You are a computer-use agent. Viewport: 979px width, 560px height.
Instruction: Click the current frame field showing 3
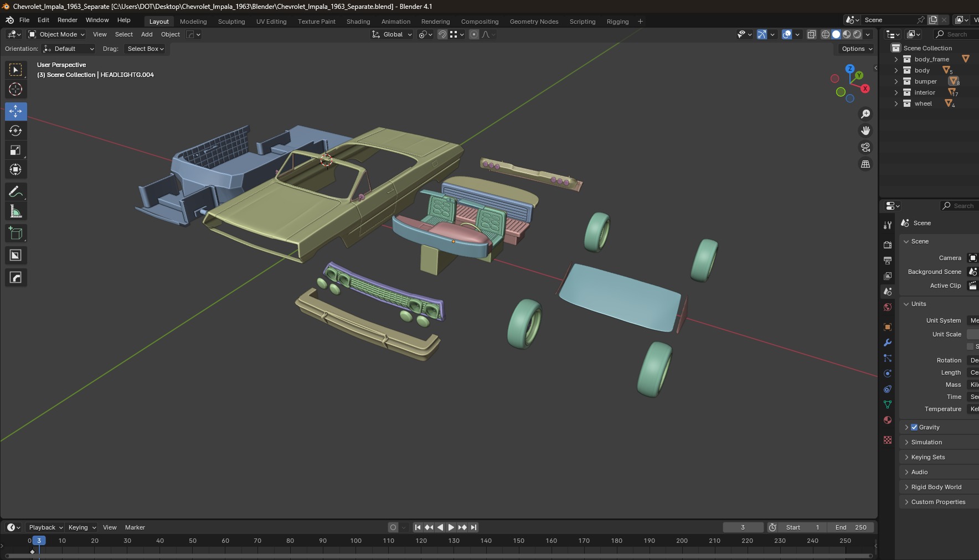click(x=743, y=527)
